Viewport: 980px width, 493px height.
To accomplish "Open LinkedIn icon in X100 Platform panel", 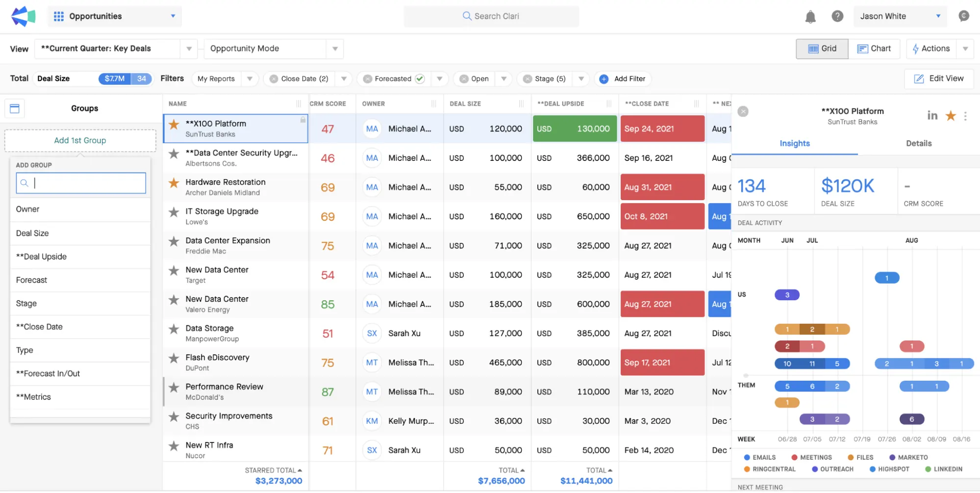I will point(932,115).
